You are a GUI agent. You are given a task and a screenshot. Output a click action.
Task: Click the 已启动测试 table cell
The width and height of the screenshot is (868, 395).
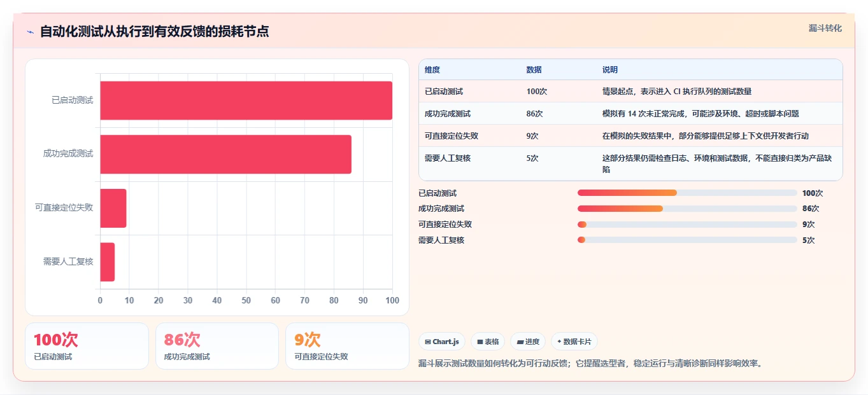click(444, 92)
